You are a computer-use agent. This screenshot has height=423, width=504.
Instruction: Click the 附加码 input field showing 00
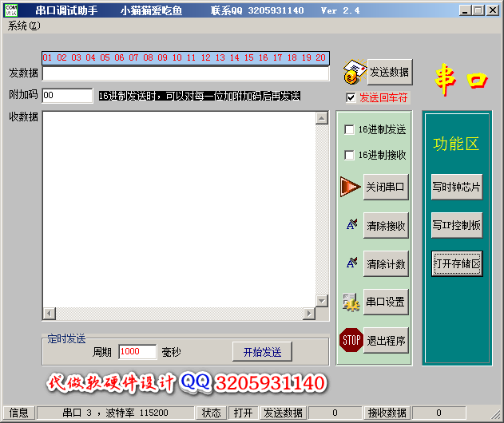click(x=68, y=96)
